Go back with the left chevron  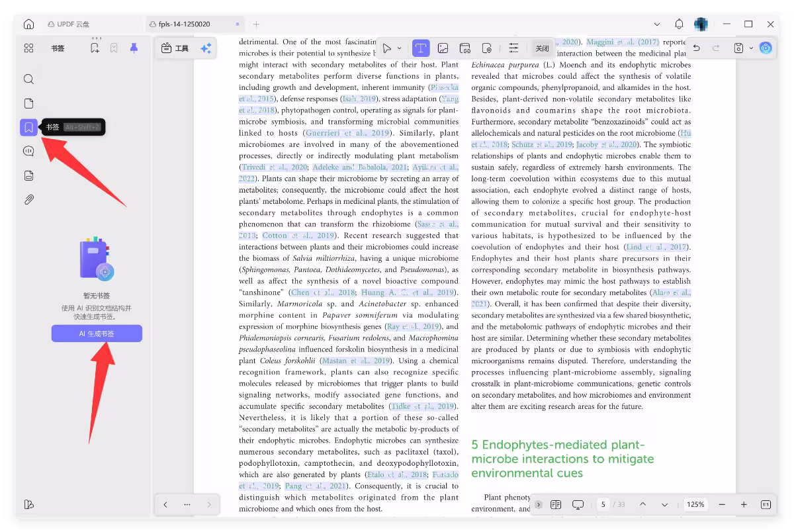pos(165,504)
